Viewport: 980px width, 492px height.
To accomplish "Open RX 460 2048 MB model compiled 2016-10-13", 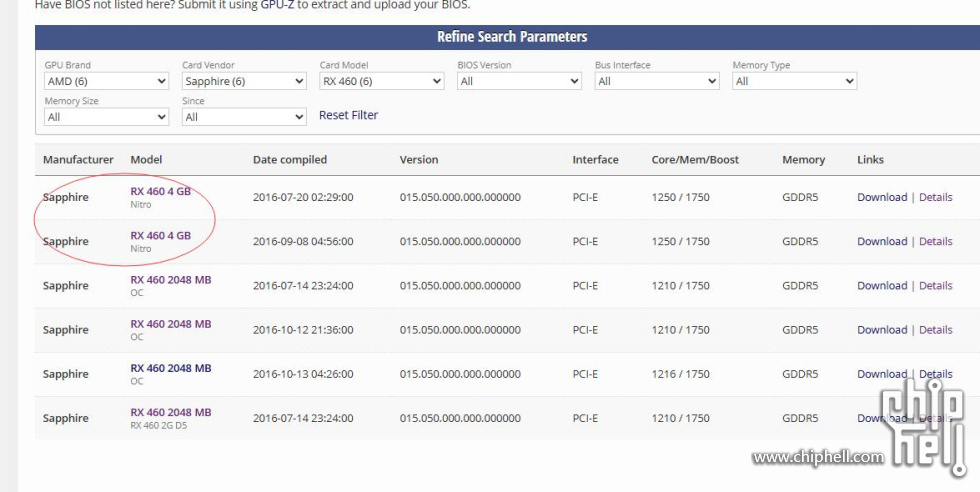I will coord(170,368).
